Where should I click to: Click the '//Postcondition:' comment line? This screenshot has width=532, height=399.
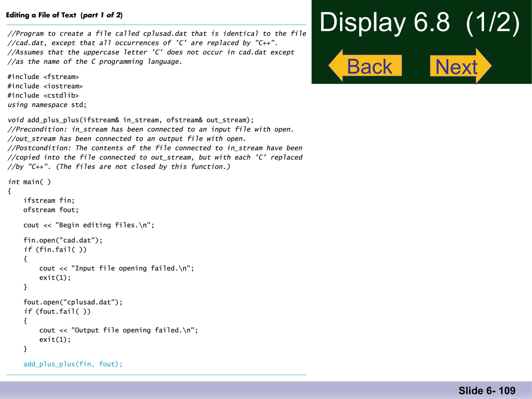155,148
